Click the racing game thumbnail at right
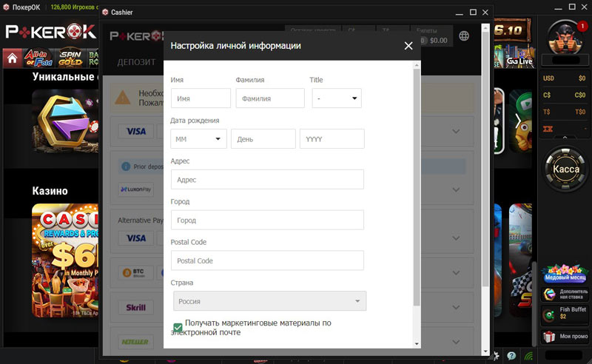The image size is (592, 364). click(x=520, y=260)
